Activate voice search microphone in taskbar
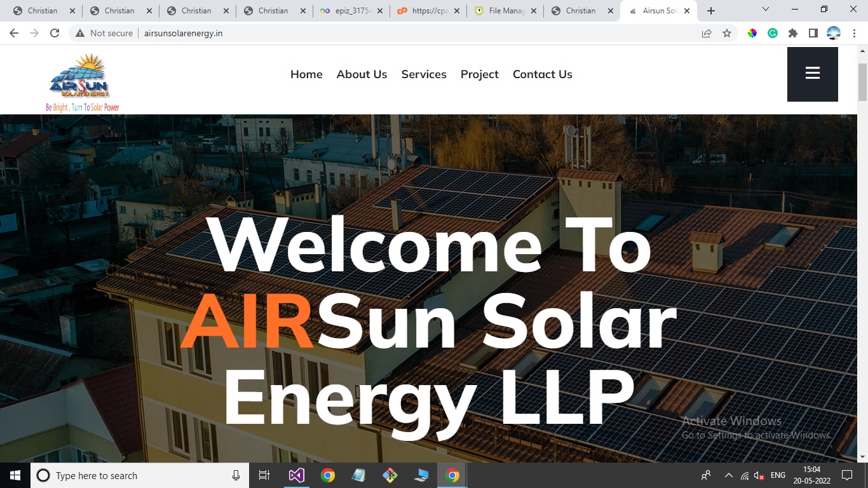This screenshot has height=488, width=868. [x=236, y=475]
